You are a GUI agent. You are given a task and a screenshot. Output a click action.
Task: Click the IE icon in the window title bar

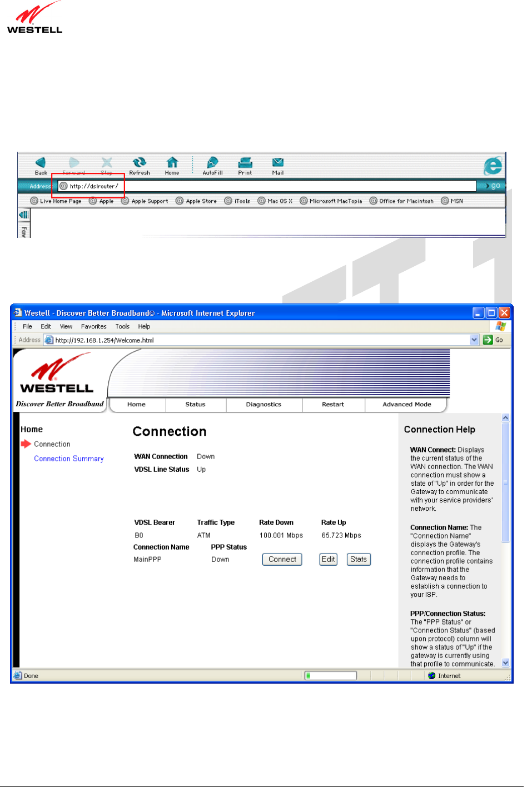[18, 313]
